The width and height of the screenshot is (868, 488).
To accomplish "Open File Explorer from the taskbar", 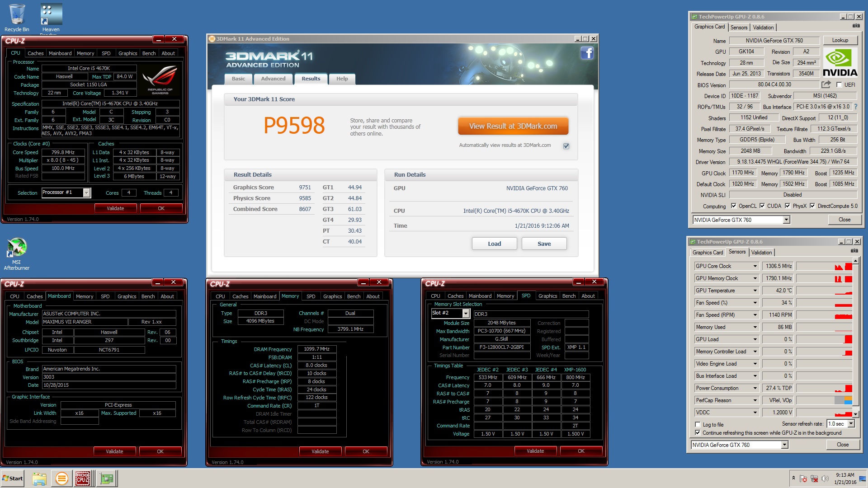I will (x=39, y=479).
